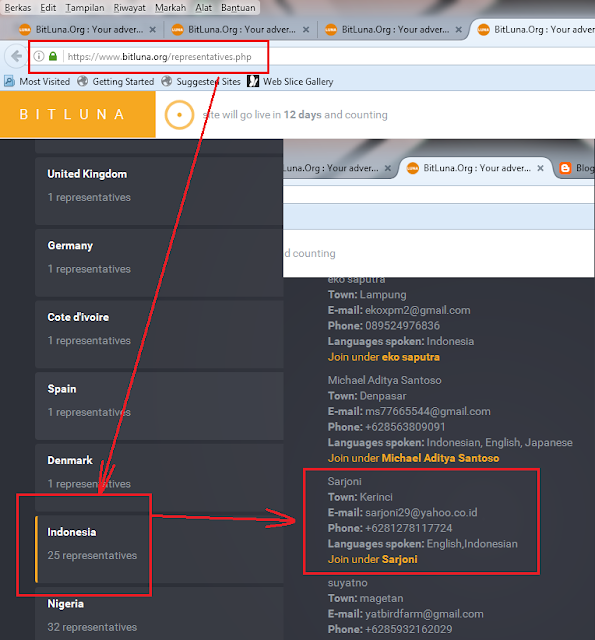Click the 12 days countdown text
Screen dimensions: 595x640
click(x=302, y=115)
